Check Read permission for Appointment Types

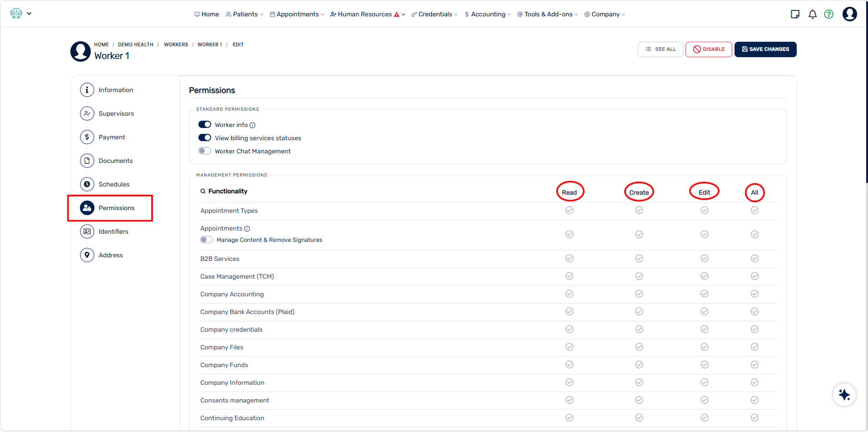coord(569,210)
